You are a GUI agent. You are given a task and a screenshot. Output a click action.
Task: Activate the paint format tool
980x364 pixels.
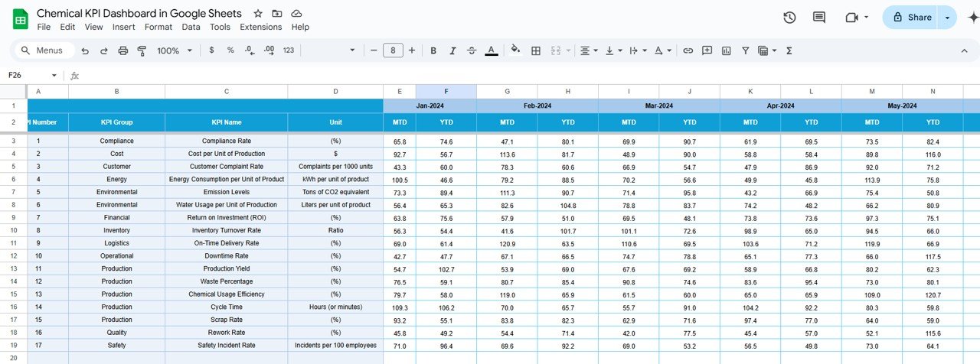142,50
